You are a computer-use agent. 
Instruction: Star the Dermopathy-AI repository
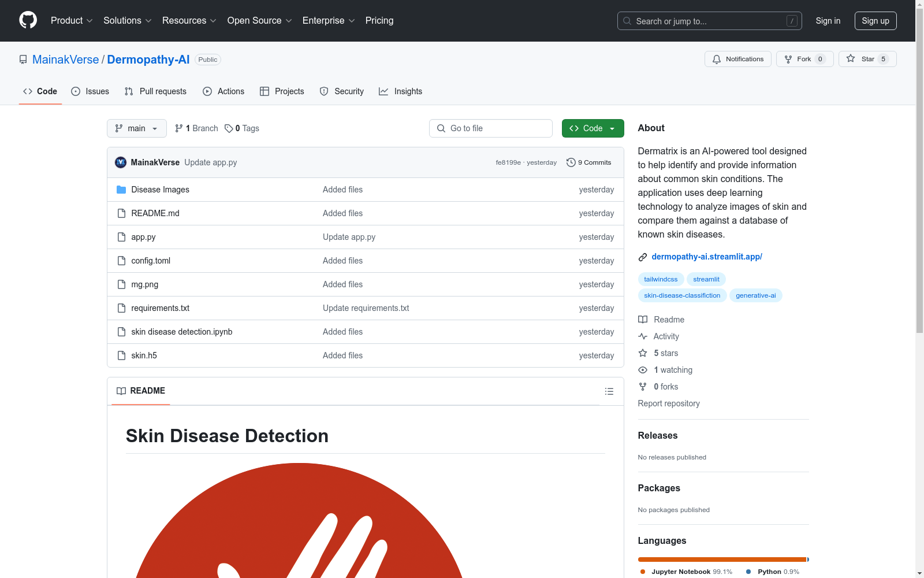point(867,59)
